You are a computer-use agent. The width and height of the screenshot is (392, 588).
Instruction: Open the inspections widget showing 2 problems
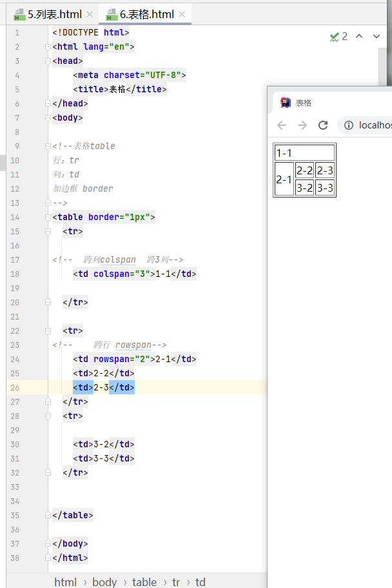(x=338, y=36)
